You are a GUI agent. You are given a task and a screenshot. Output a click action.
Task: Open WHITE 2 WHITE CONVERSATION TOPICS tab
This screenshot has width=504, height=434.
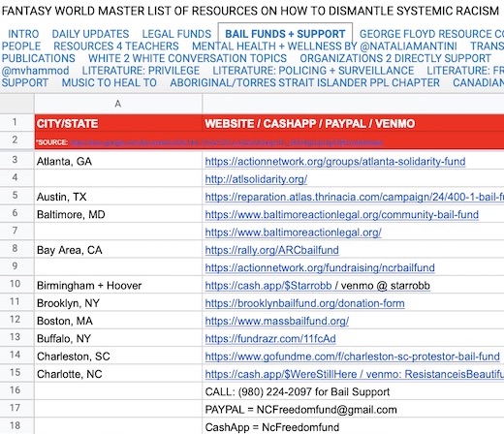(x=187, y=58)
